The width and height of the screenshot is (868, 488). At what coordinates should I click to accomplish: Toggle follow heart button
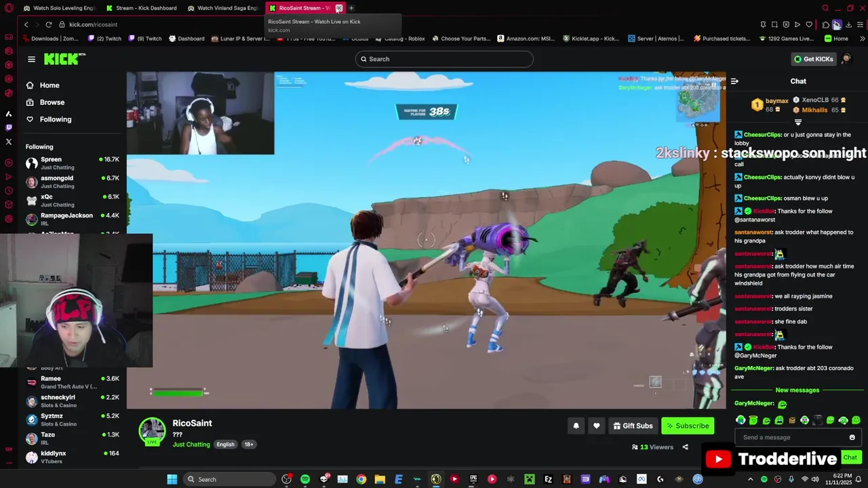596,426
